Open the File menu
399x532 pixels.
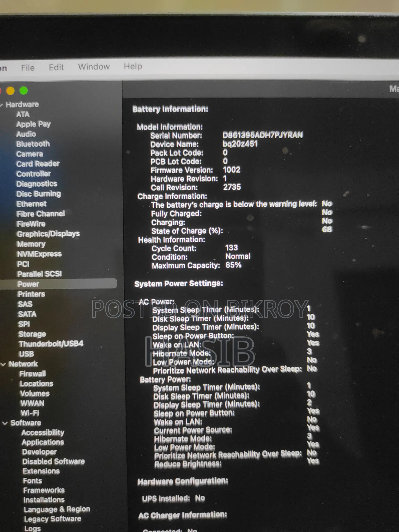pos(28,68)
